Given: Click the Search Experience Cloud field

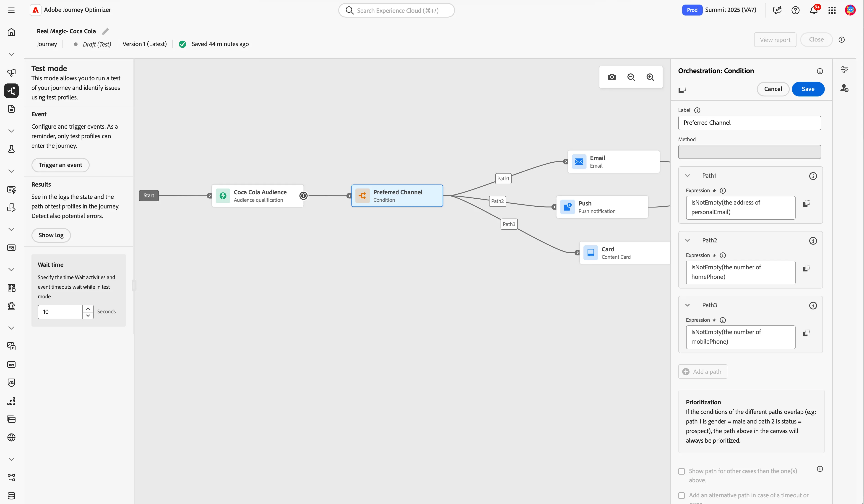Looking at the screenshot, I should click(x=396, y=10).
